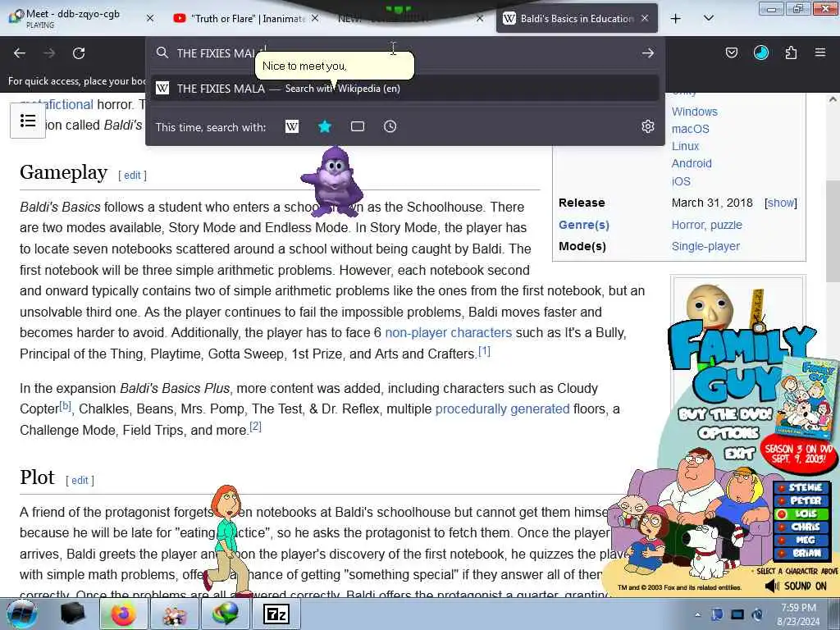This screenshot has width=840, height=630.
Task: Click the forward navigation arrow
Action: [x=49, y=53]
